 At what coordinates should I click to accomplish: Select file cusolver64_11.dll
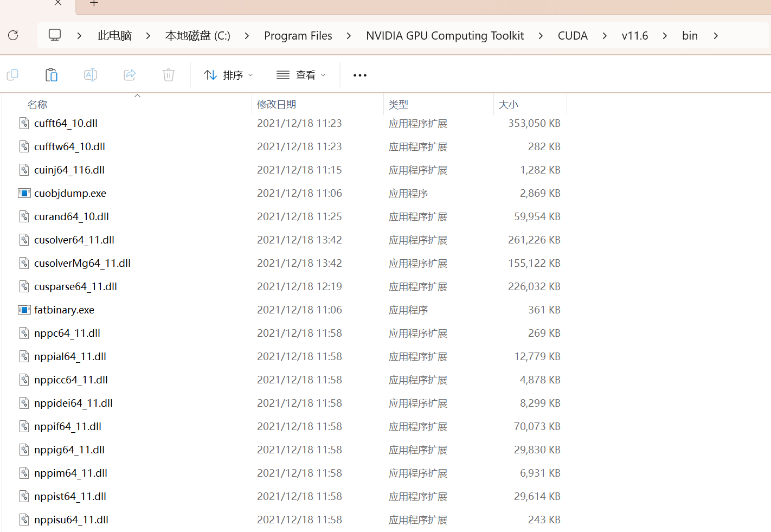(x=74, y=240)
